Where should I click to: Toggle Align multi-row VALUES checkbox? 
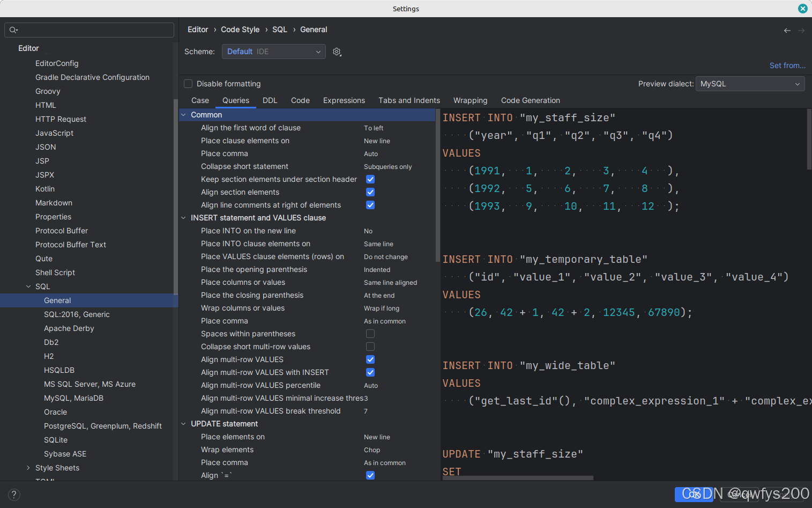[x=370, y=359]
